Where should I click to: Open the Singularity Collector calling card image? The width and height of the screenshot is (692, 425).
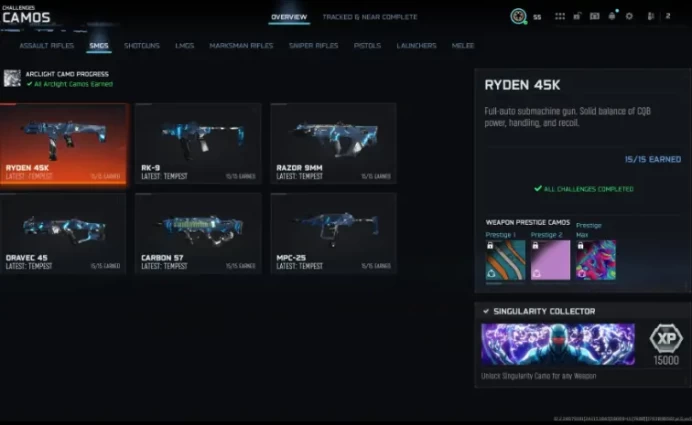click(558, 344)
